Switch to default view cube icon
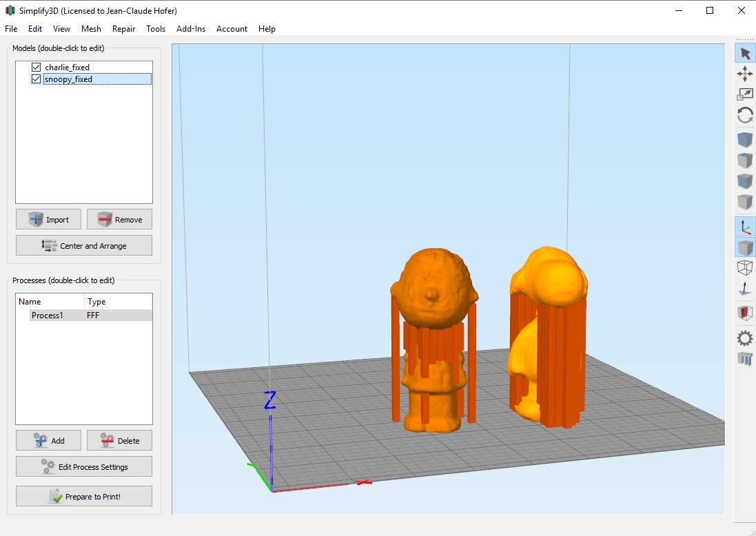Viewport: 756px width, 536px height. (745, 140)
